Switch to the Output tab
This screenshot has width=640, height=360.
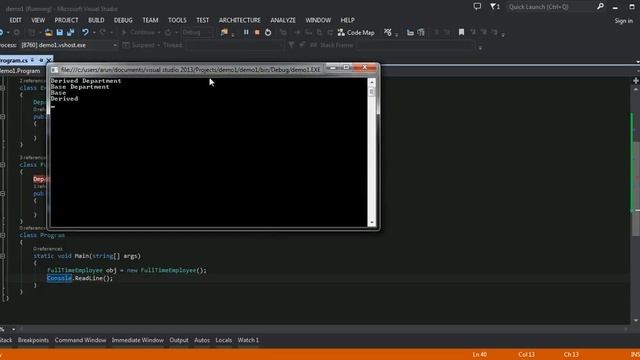click(179, 340)
